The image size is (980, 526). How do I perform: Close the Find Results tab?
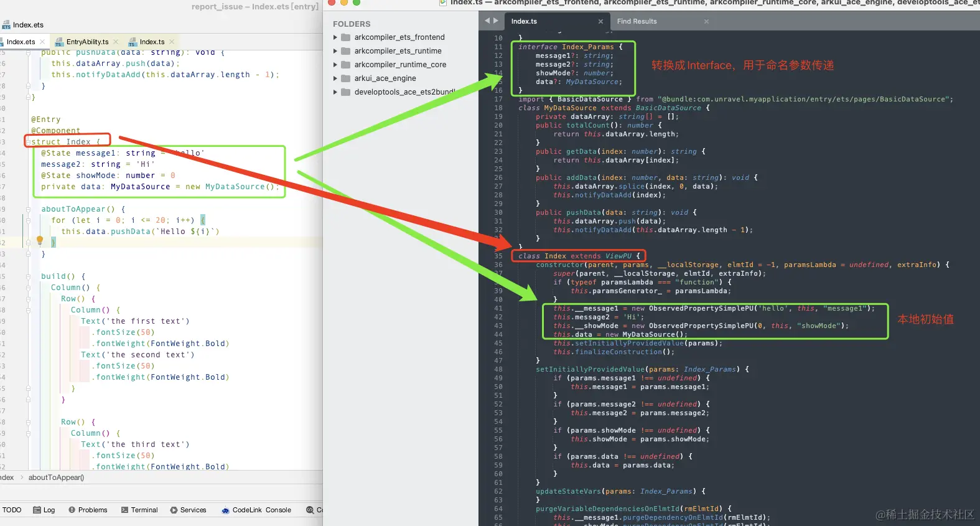coord(706,21)
